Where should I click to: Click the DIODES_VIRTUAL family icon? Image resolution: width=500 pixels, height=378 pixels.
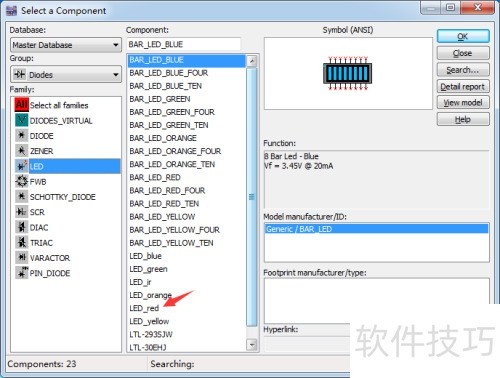tap(22, 120)
